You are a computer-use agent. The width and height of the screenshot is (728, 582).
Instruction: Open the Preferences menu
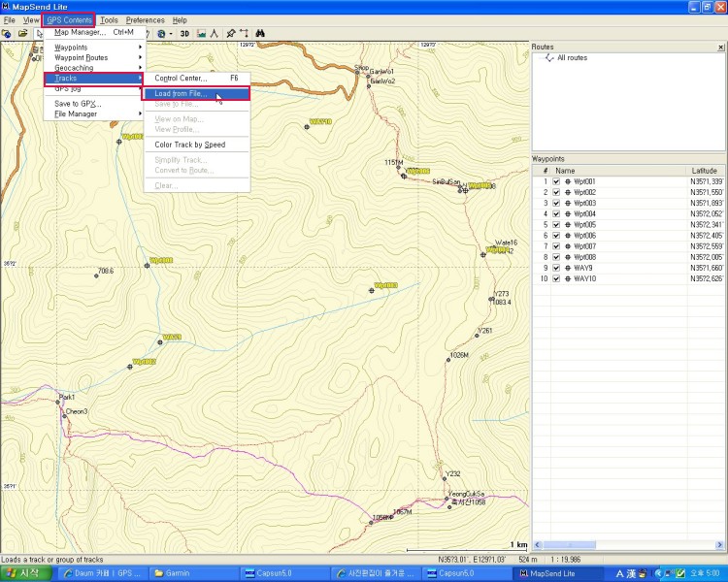pos(146,20)
